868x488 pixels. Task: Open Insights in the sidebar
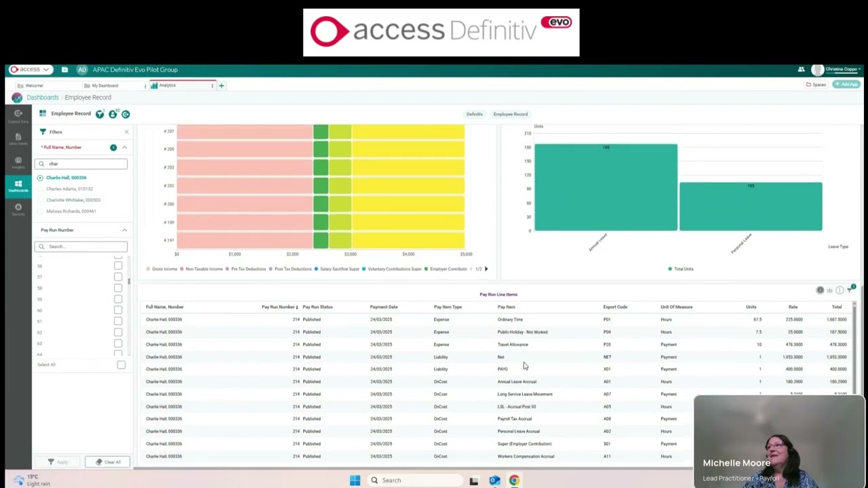click(x=18, y=163)
